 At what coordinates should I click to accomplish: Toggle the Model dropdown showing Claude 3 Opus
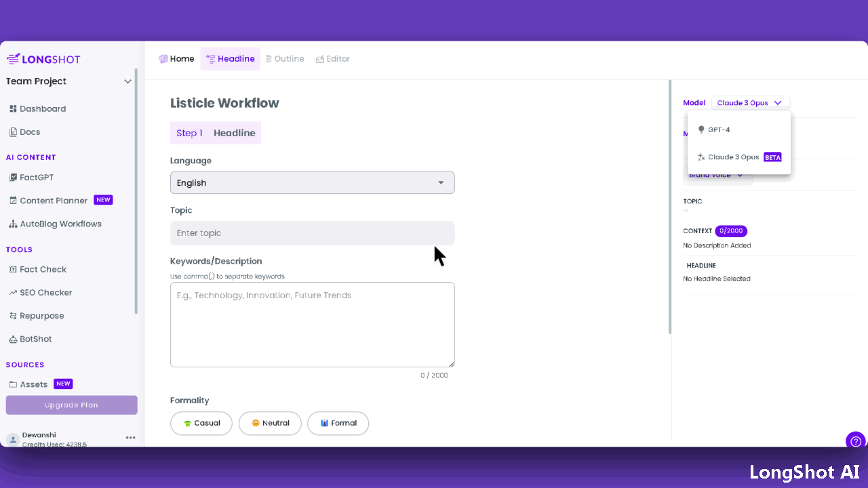pos(750,103)
